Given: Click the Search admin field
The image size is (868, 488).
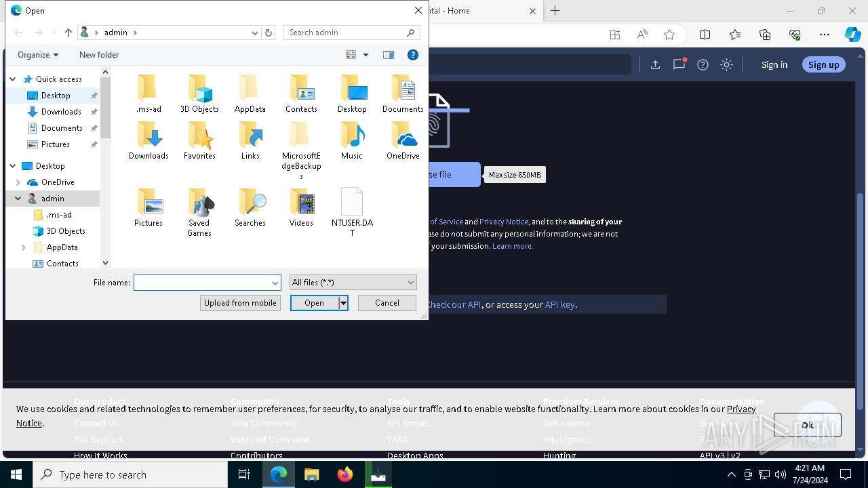Looking at the screenshot, I should coord(353,33).
